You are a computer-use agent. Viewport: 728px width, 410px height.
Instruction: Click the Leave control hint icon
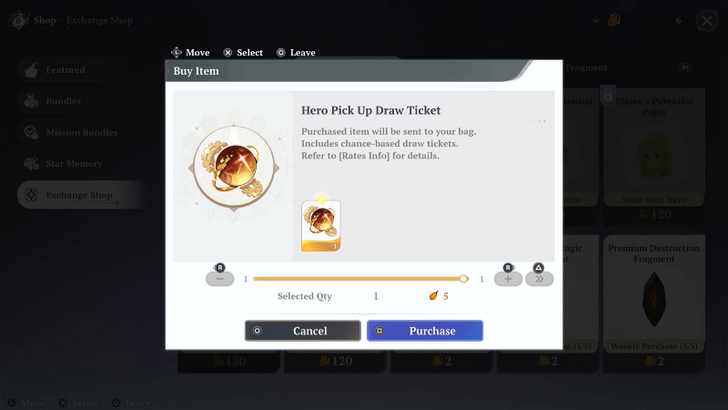(x=281, y=52)
